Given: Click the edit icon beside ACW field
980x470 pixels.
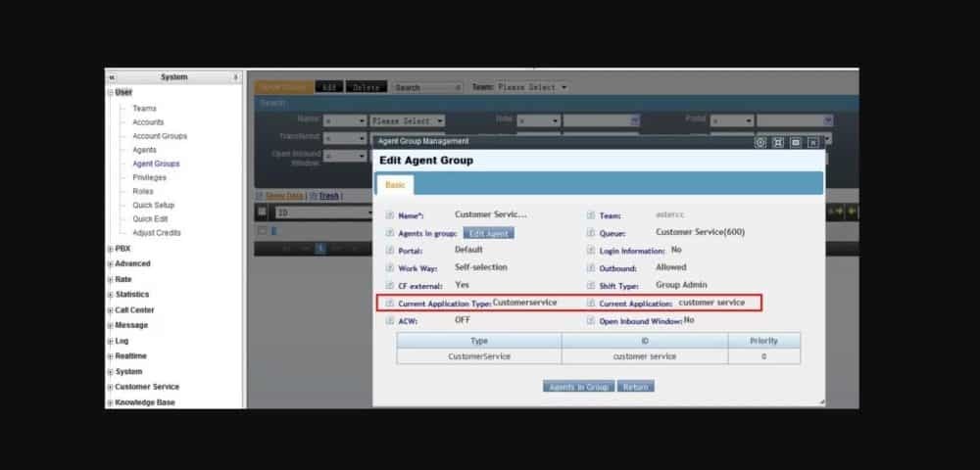Looking at the screenshot, I should click(x=390, y=320).
